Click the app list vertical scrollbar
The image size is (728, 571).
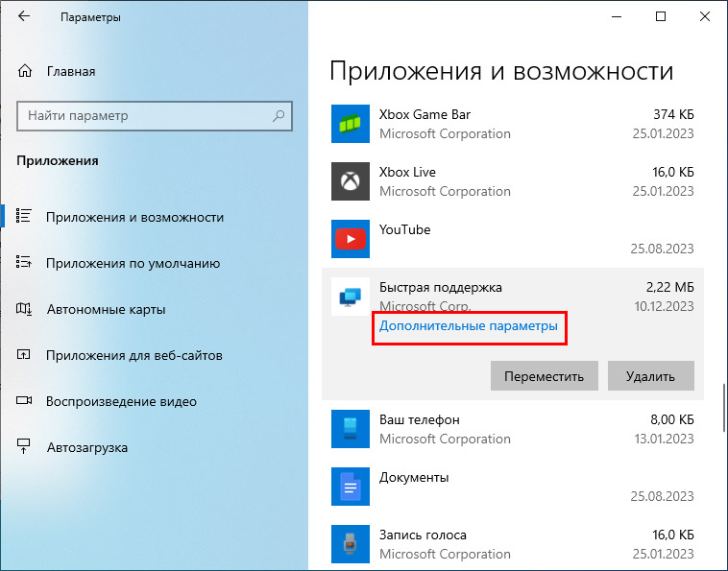[723, 407]
